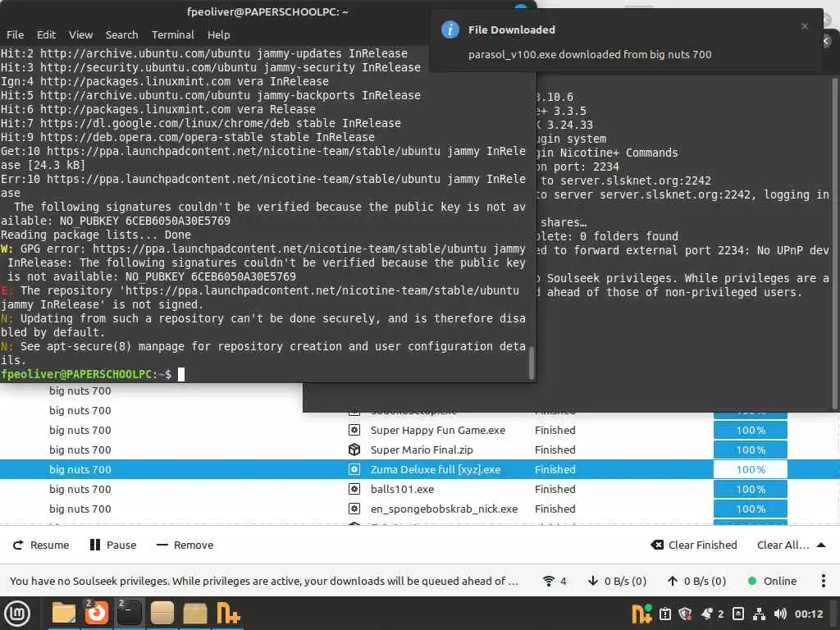
Task: Open the update manager shield tray icon
Action: (685, 614)
